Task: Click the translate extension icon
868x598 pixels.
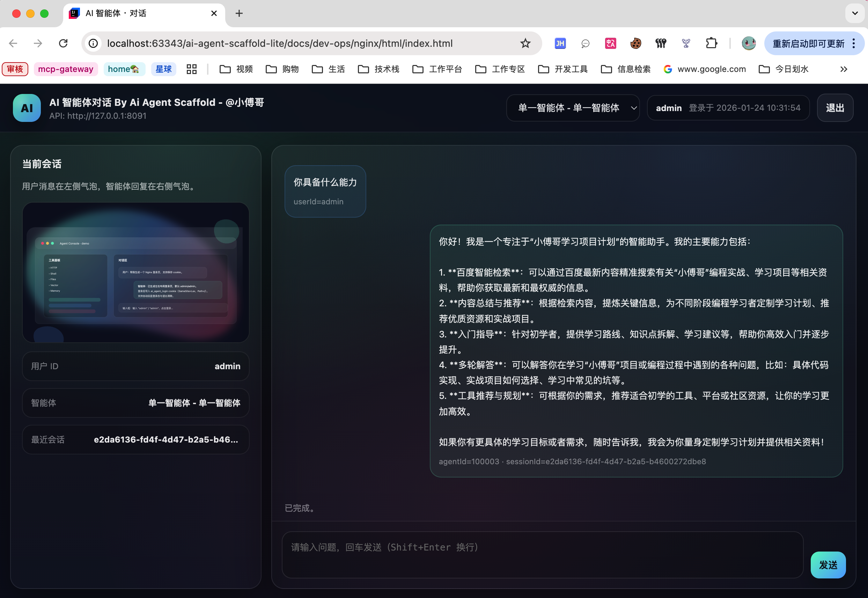Action: coord(610,43)
